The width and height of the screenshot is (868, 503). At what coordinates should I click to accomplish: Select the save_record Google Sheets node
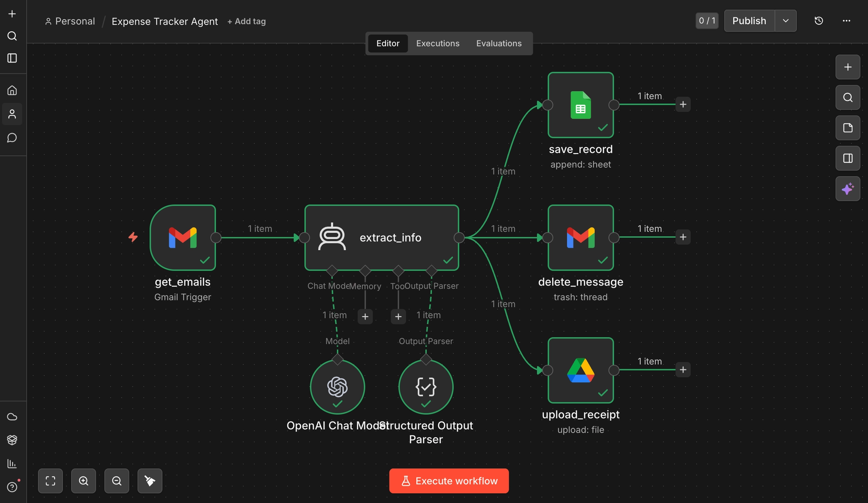pyautogui.click(x=581, y=105)
